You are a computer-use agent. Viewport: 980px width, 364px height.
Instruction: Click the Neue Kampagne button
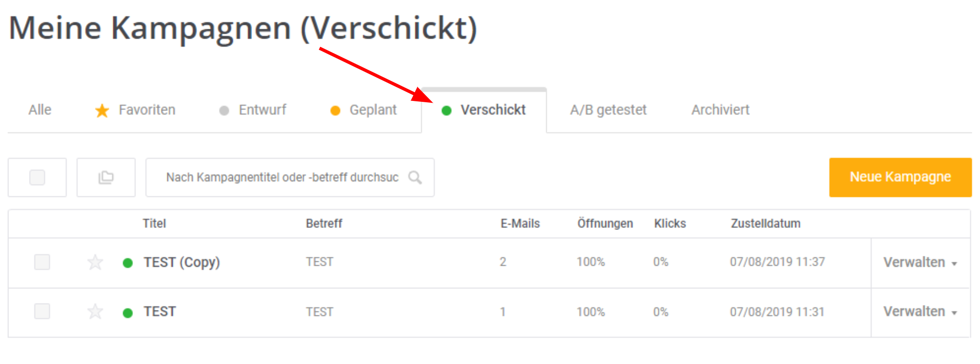pos(900,177)
